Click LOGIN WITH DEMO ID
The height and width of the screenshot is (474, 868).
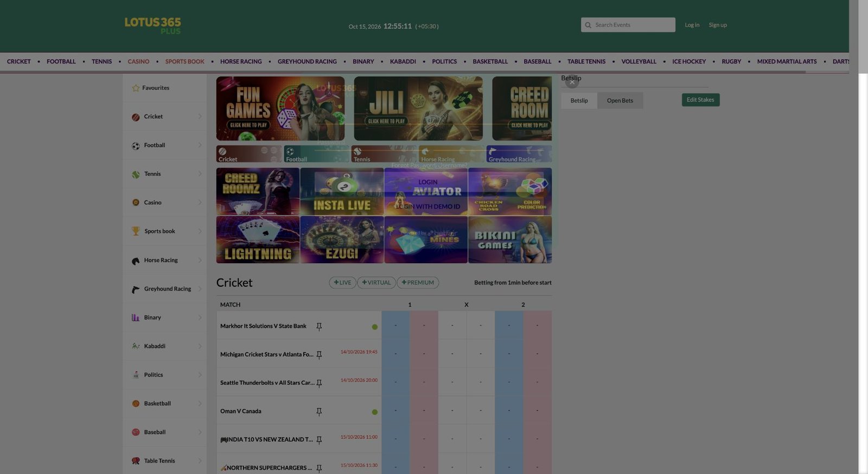click(428, 207)
